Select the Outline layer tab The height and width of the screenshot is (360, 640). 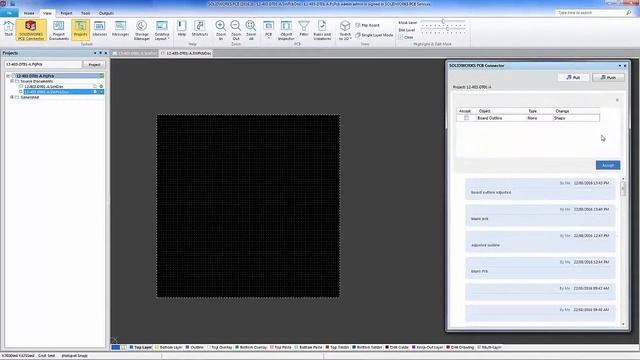[194, 347]
